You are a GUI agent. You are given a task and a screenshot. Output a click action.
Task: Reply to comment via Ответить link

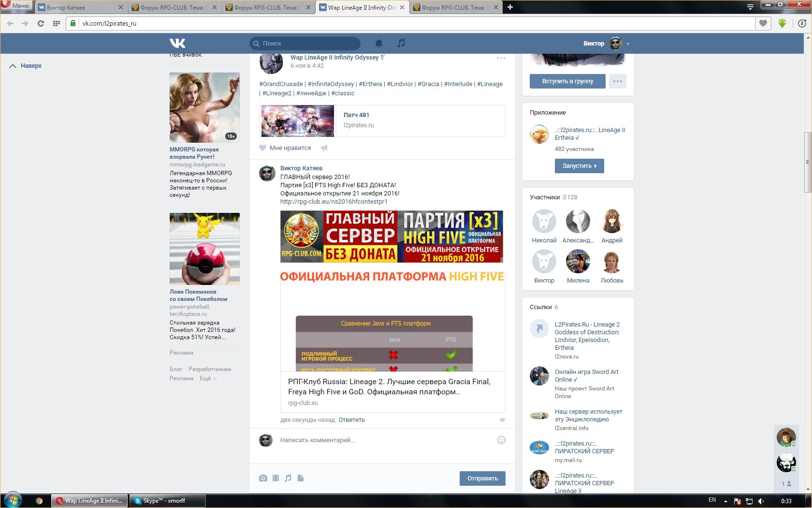(351, 420)
